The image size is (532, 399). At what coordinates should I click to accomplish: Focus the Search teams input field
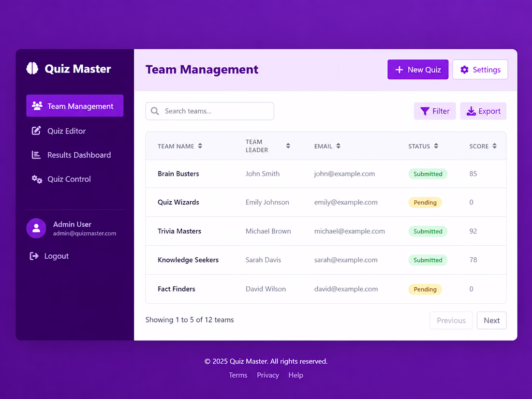(210, 111)
